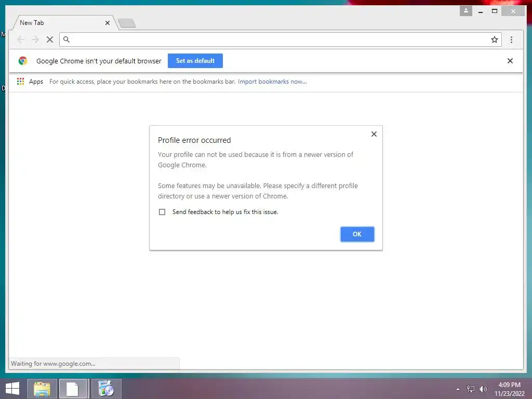Go forward to next page
The width and height of the screenshot is (532, 399).
pyautogui.click(x=35, y=39)
